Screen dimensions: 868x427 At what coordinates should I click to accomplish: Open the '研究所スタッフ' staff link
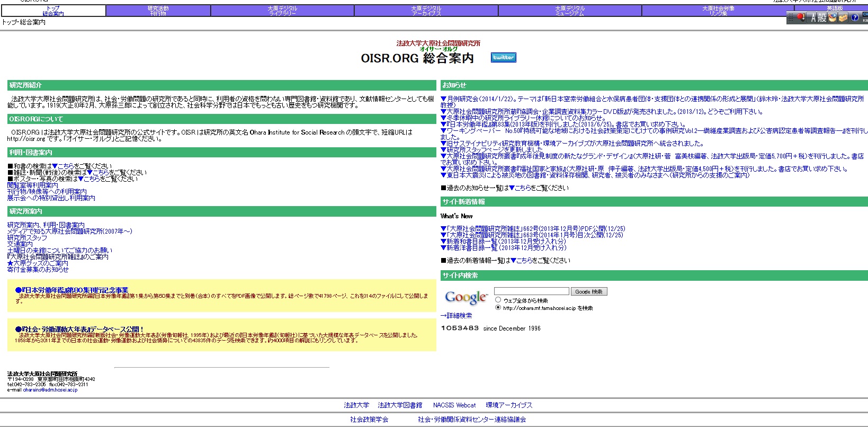27,238
